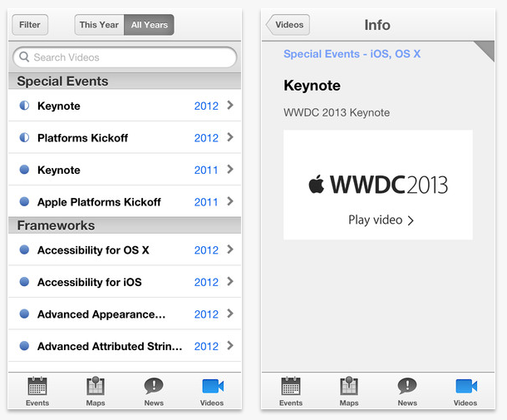Tap the Events calendar icon in left screen
507x420 pixels.
pyautogui.click(x=37, y=387)
